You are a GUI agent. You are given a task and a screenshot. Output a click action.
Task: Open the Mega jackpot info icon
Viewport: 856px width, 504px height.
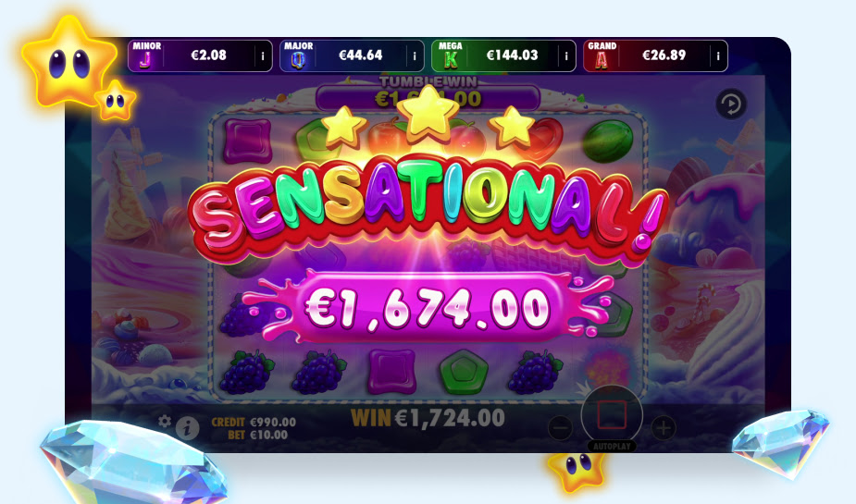coord(566,56)
